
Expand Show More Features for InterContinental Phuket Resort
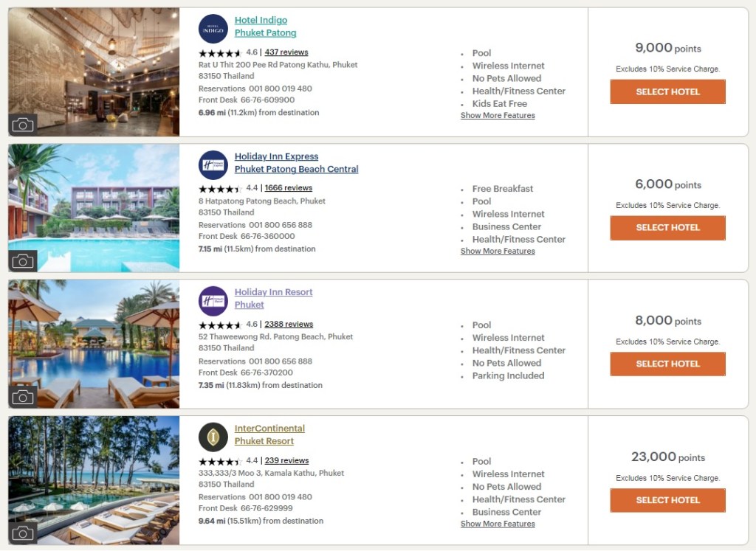tap(498, 524)
